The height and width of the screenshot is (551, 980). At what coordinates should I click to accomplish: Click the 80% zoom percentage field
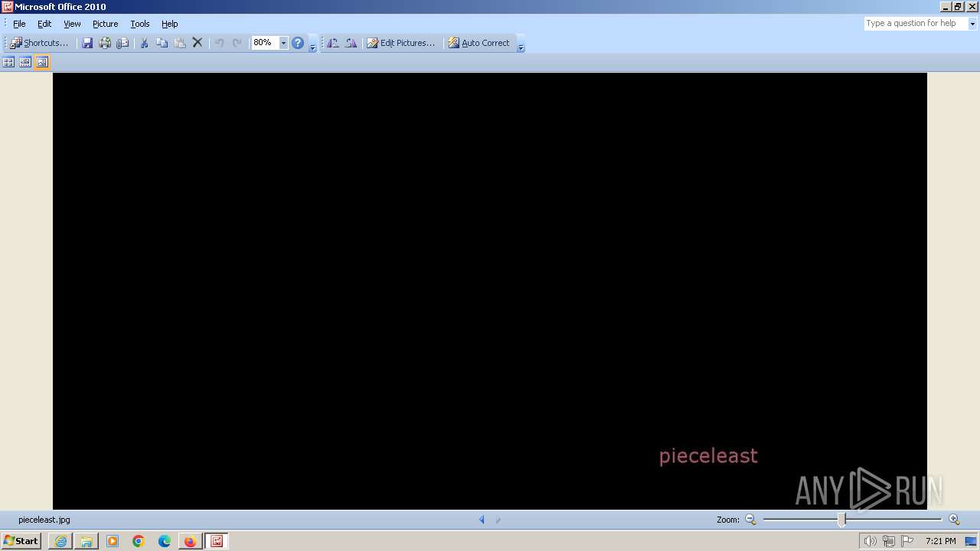[x=265, y=43]
